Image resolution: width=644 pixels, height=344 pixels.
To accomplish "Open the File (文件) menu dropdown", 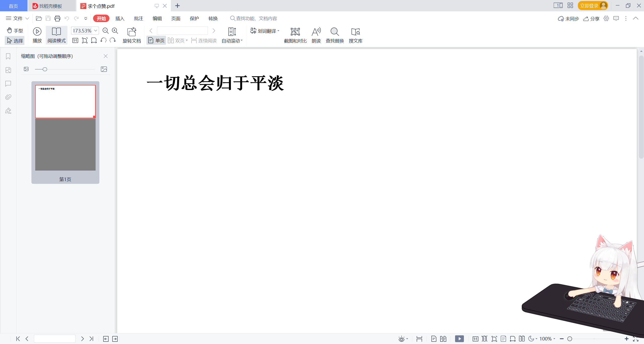I will (x=17, y=18).
